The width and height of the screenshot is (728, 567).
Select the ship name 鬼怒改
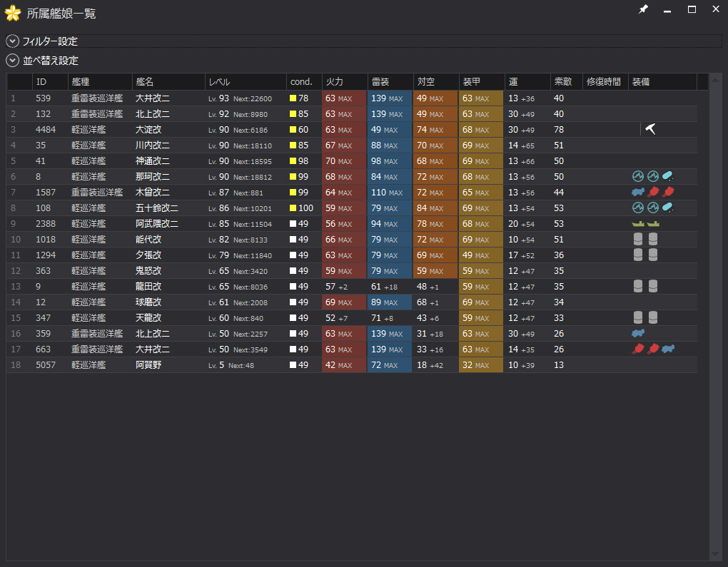point(148,270)
